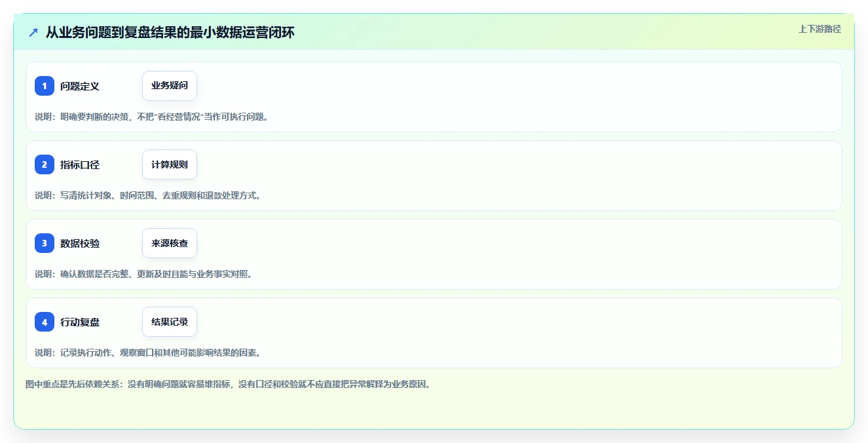Image resolution: width=868 pixels, height=443 pixels.
Task: Click the arrow icon beside the header title
Action: click(x=33, y=32)
